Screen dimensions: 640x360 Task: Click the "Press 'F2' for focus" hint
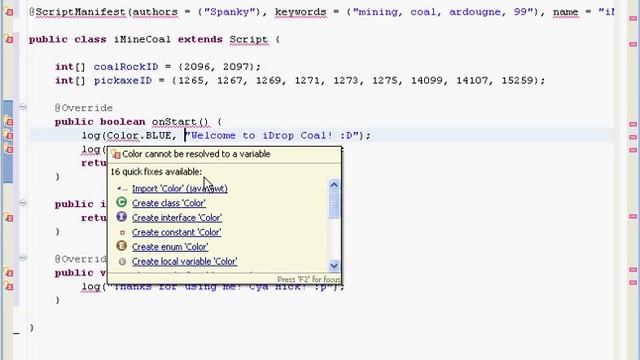[x=309, y=280]
